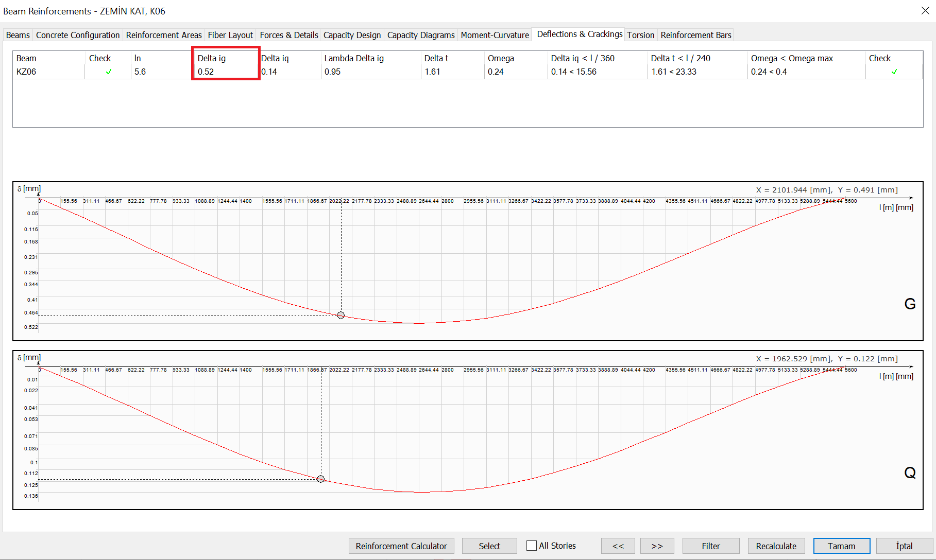The height and width of the screenshot is (560, 936).
Task: Select the KZ06 beam row
Action: 26,72
